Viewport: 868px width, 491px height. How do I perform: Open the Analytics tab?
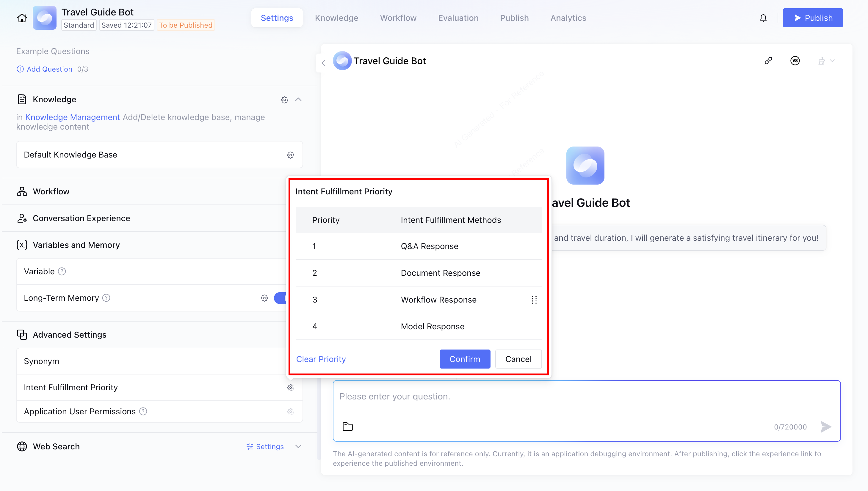pos(568,18)
